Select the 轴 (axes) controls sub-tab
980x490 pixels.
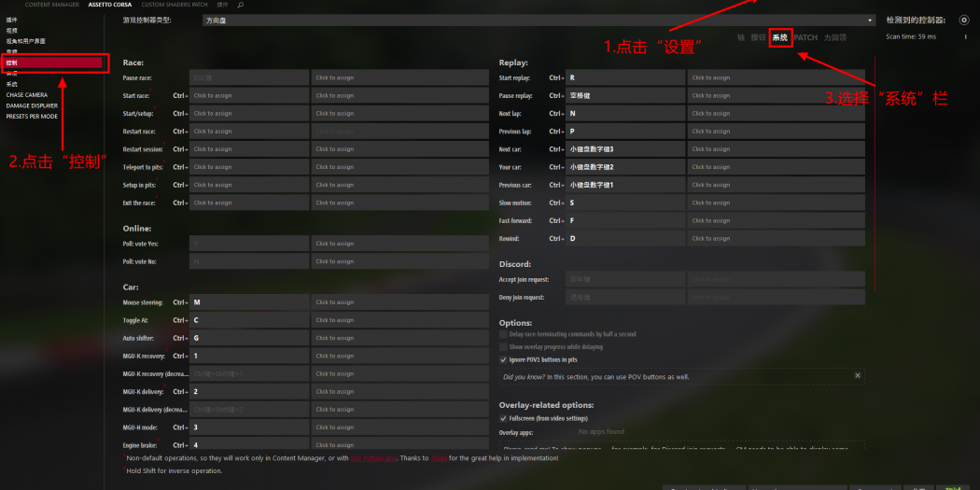(741, 37)
